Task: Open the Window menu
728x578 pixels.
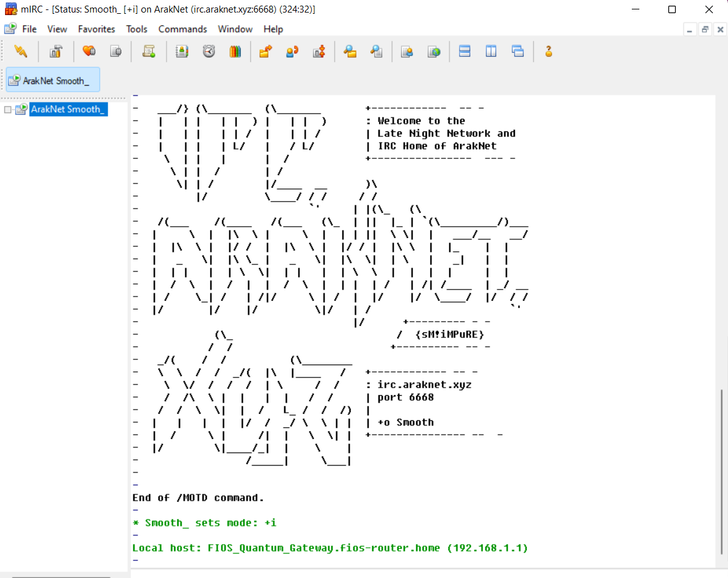Action: pyautogui.click(x=235, y=29)
